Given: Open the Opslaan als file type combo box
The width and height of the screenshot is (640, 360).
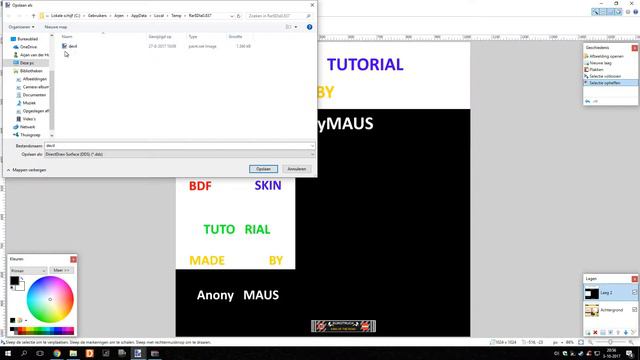Looking at the screenshot, I should click(x=180, y=154).
